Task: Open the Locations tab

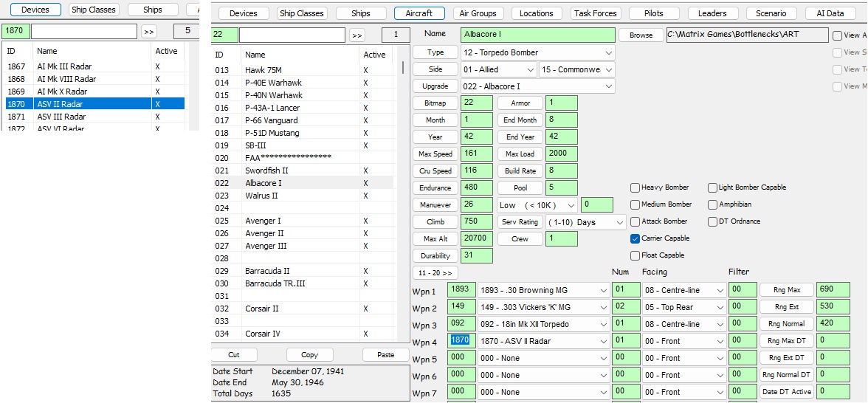Action: pos(537,13)
